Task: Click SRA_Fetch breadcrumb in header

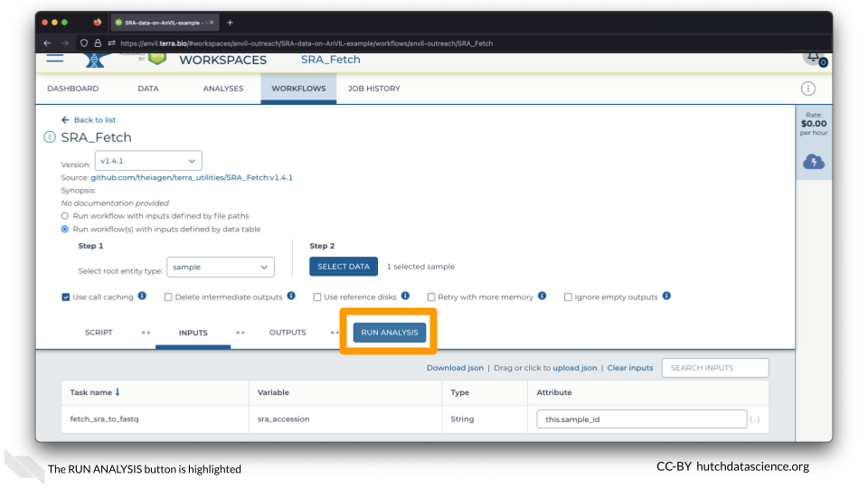Action: click(331, 60)
